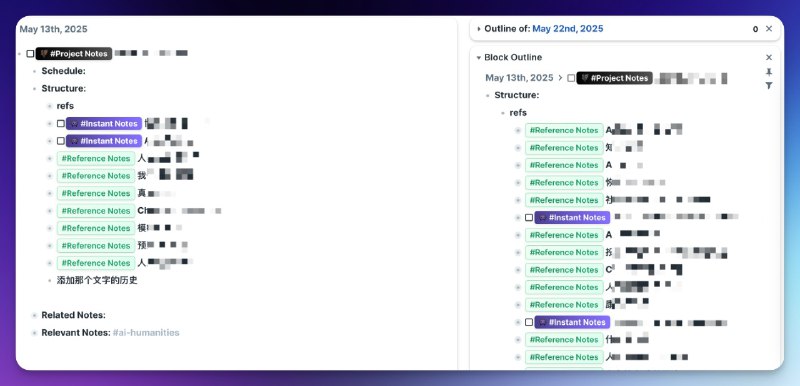This screenshot has height=386, width=800.
Task: Click the refs text in sidebar
Action: (x=518, y=113)
